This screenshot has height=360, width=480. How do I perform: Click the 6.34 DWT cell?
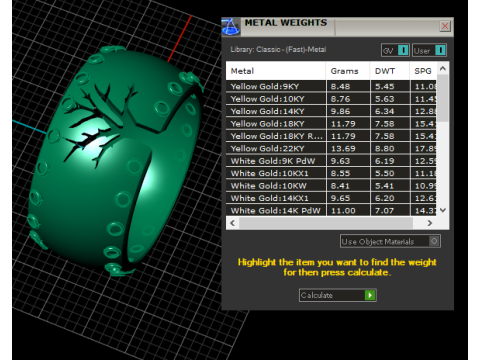click(390, 111)
